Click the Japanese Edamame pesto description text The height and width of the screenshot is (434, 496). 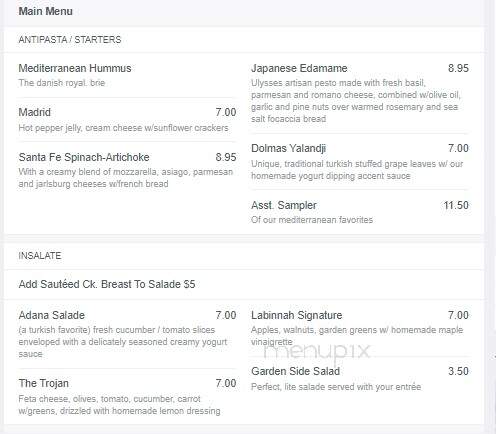[x=356, y=101]
